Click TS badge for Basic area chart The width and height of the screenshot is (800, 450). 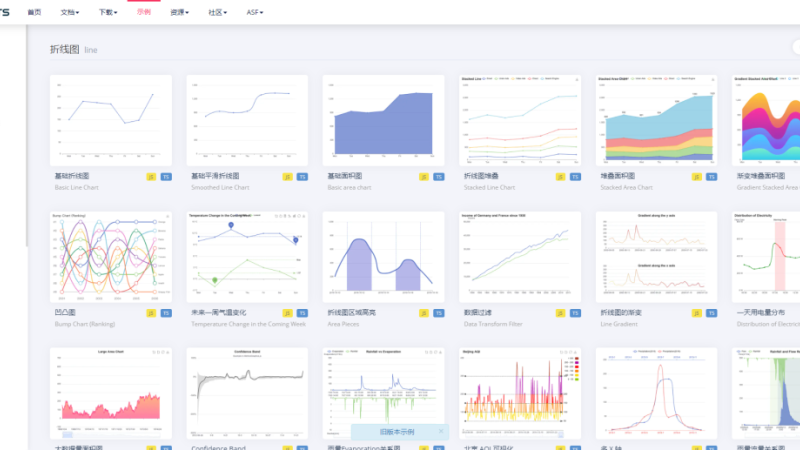coord(439,176)
